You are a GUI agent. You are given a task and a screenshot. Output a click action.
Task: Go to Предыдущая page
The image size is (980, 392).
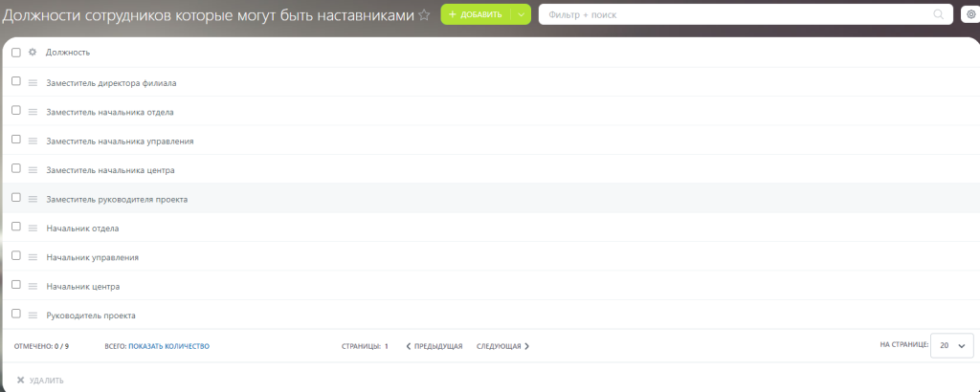tap(434, 346)
